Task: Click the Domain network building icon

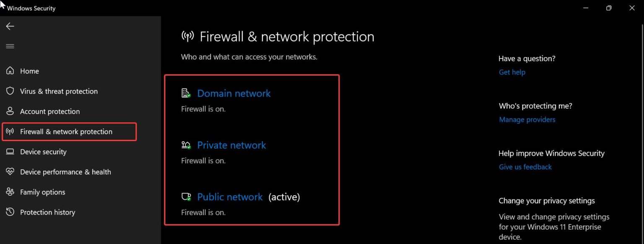Action: tap(186, 93)
